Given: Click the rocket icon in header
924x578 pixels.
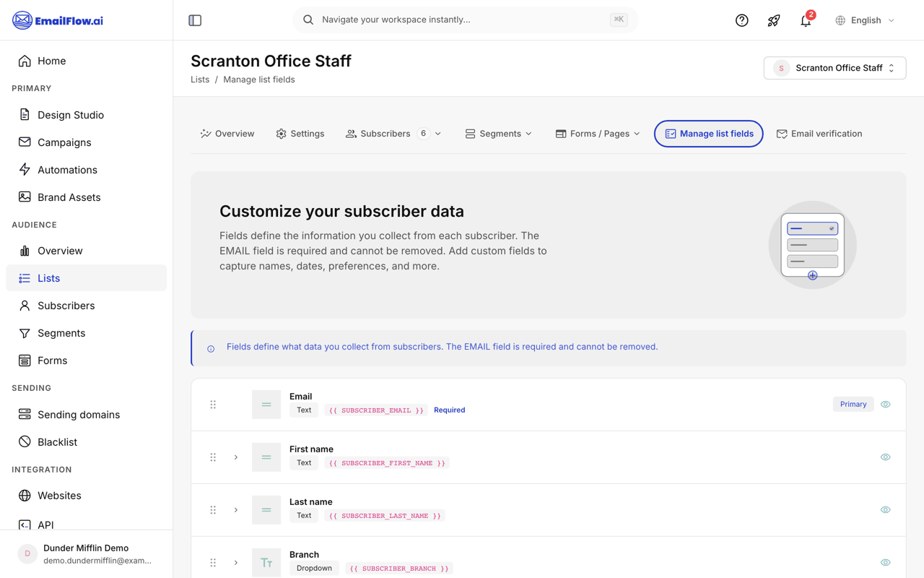Looking at the screenshot, I should [774, 20].
